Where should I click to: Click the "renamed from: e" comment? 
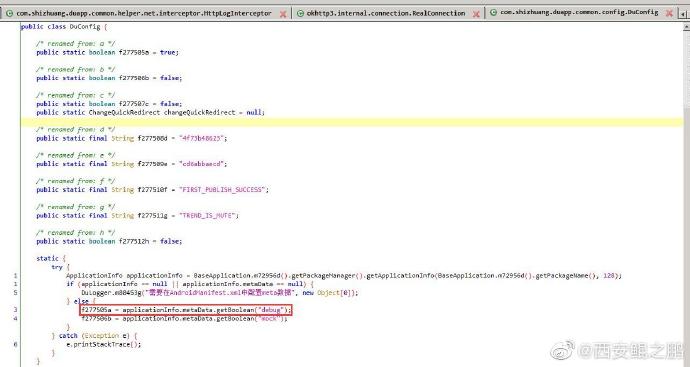click(x=75, y=155)
